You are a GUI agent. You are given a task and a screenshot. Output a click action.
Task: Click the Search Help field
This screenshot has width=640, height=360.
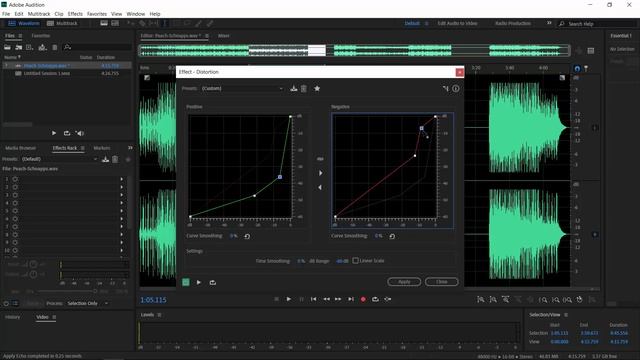(x=598, y=24)
